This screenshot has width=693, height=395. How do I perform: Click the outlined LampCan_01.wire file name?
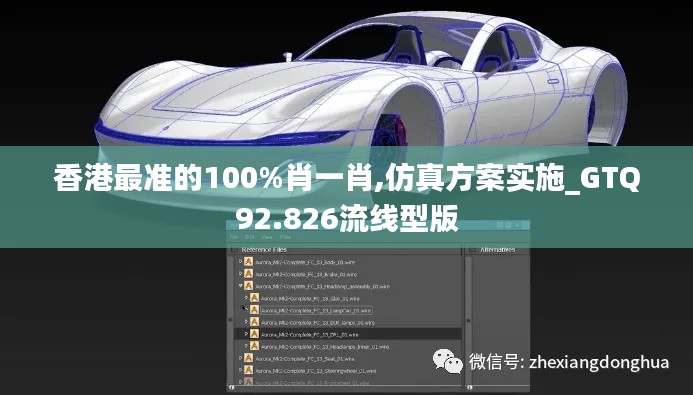316,311
